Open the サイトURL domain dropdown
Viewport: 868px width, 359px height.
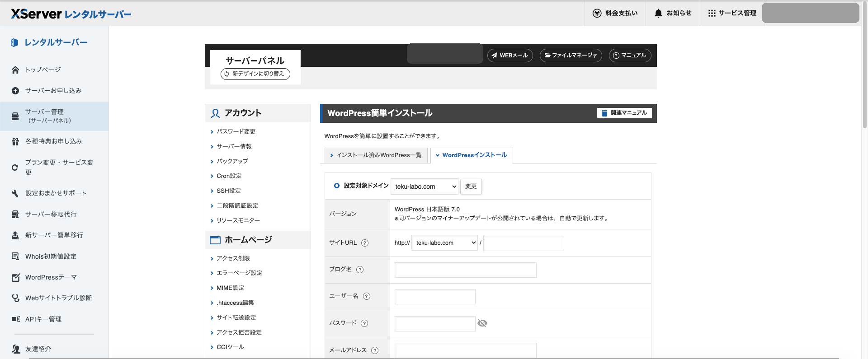(x=444, y=243)
